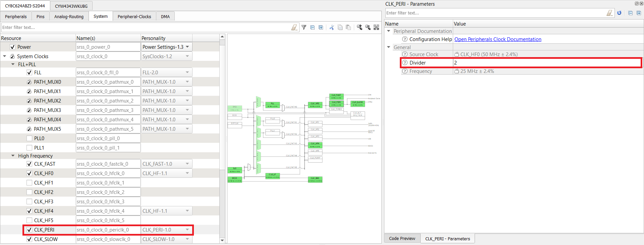Switch to the Analog-Routing tab
Screen dimensions: 644x245
tap(69, 16)
